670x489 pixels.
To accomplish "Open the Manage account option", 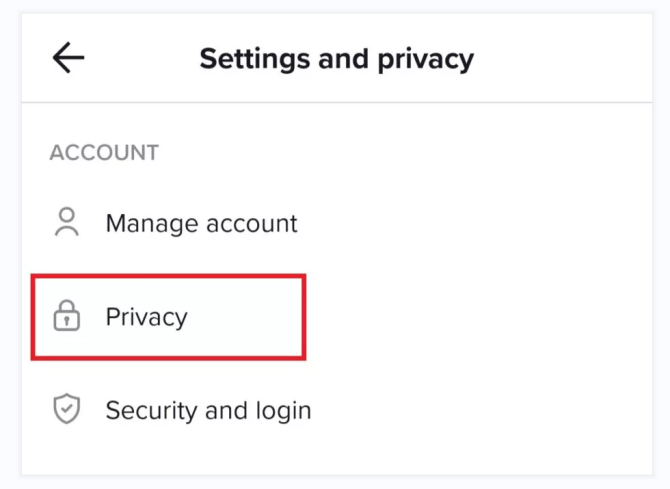I will tap(337, 223).
